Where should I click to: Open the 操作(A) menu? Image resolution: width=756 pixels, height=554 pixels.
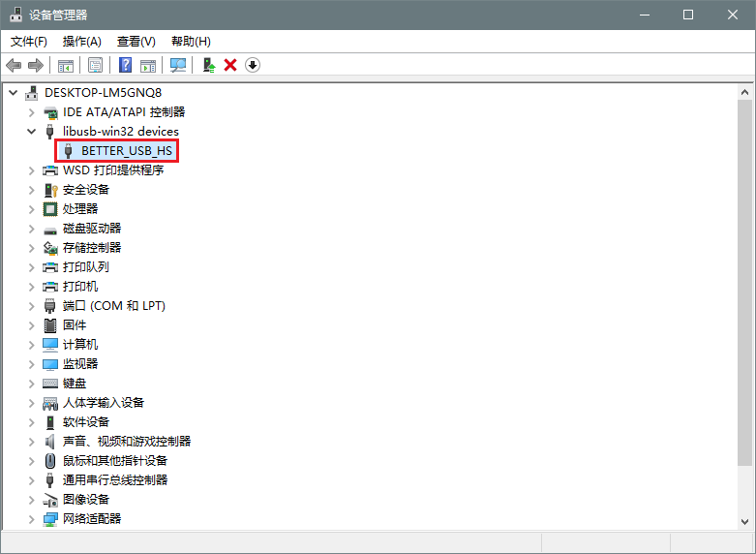coord(81,42)
